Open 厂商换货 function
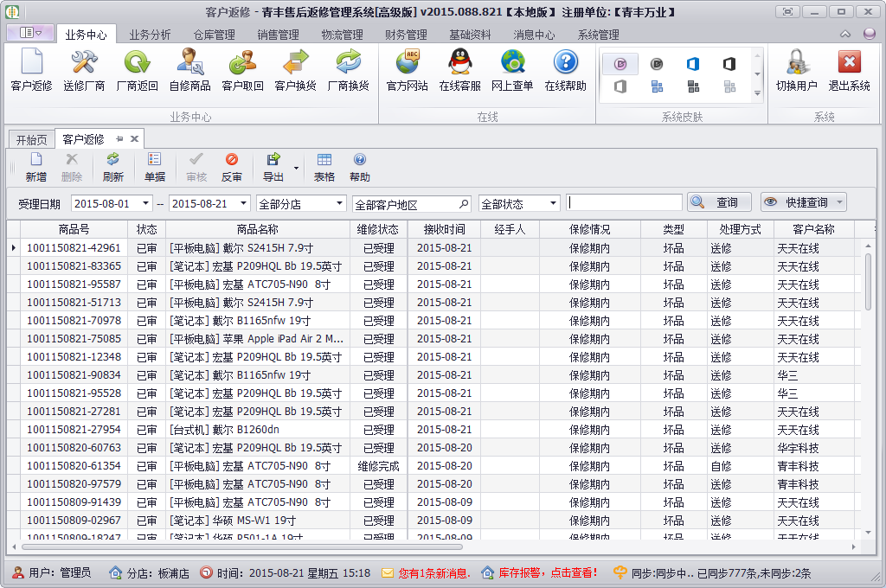886x588 pixels. pos(348,71)
